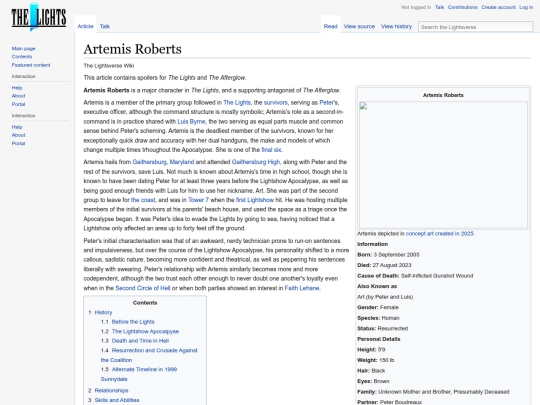Switch to the Talk tab
The width and height of the screenshot is (540, 405).
pos(105,26)
